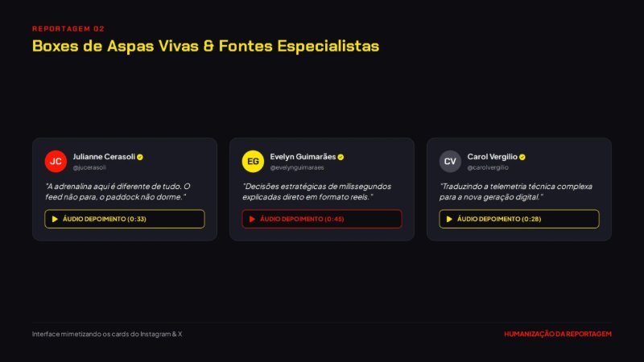Click the Humanização da Reportagem footer label

point(558,334)
